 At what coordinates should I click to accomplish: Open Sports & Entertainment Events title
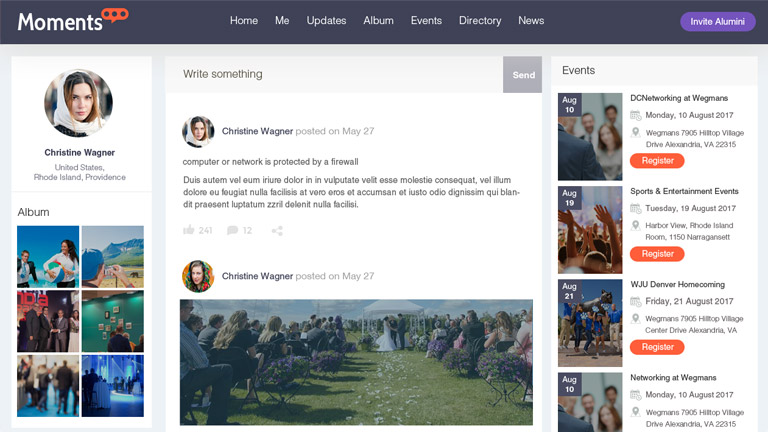[x=684, y=191]
